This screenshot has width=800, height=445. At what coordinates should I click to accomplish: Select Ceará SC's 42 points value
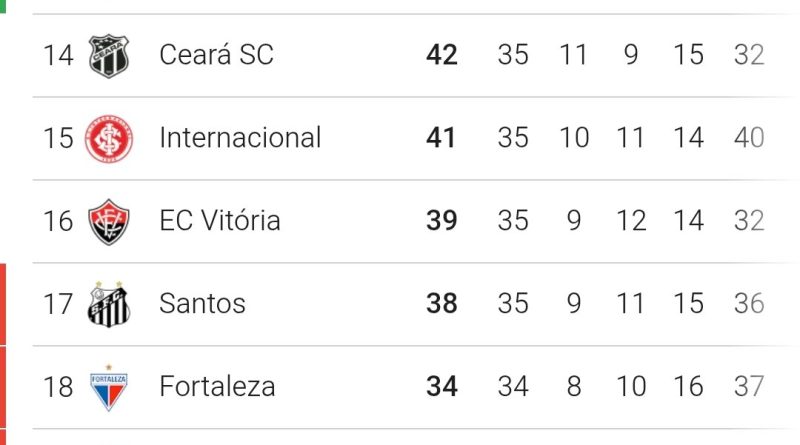tap(441, 55)
